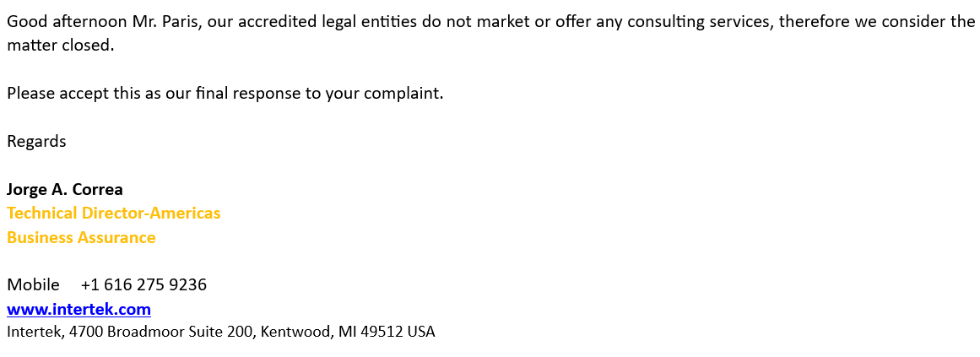Click the sentence about final response
980x357 pixels.
coord(225,93)
